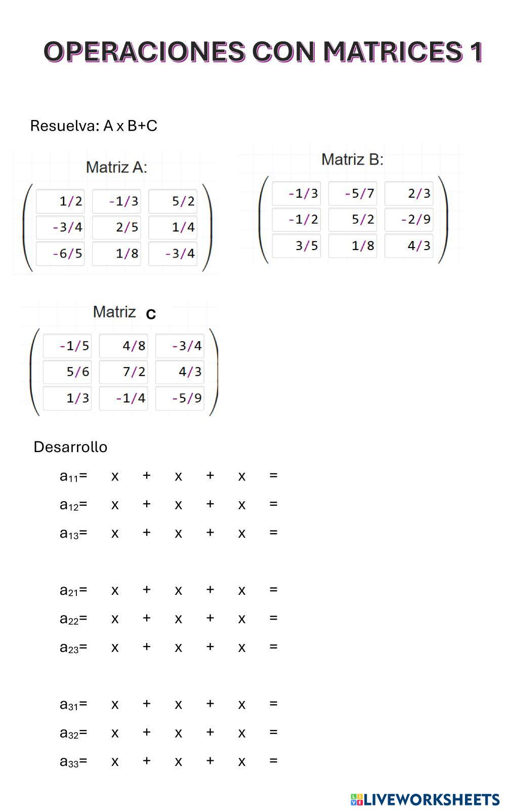The height and width of the screenshot is (812, 506).
Task: Click the a11 row label
Action: coord(73,476)
